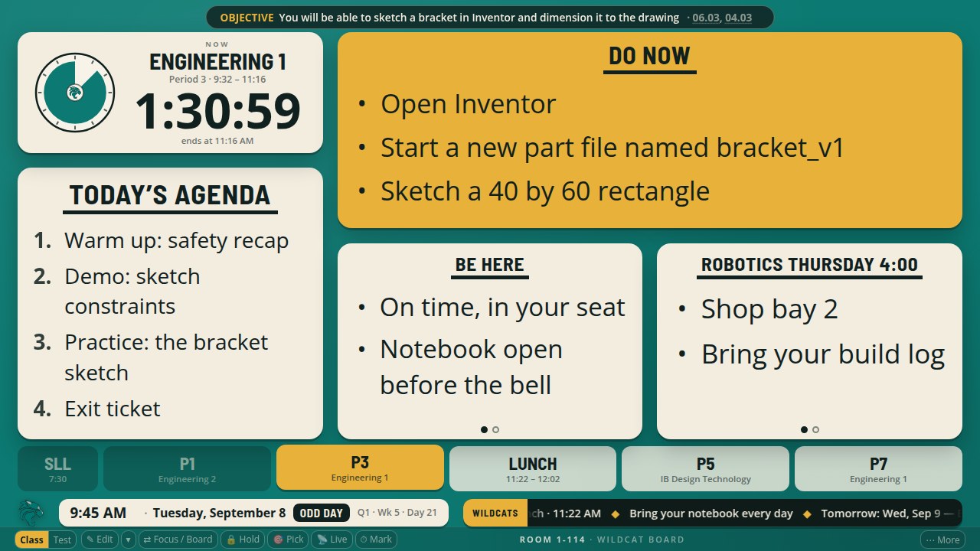Viewport: 980px width, 551px height.
Task: Click the 06.03 standard link in objective
Action: (x=706, y=18)
